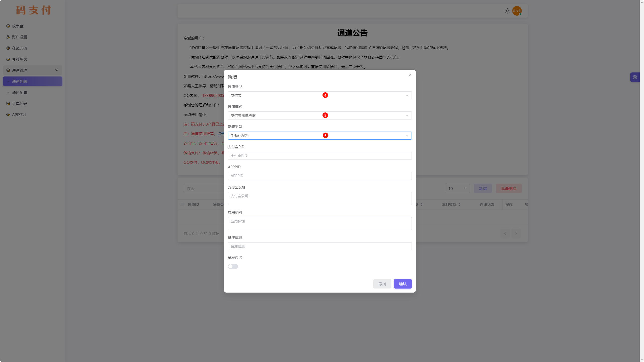Collapse the 通道管理 menu chevron

(x=57, y=70)
